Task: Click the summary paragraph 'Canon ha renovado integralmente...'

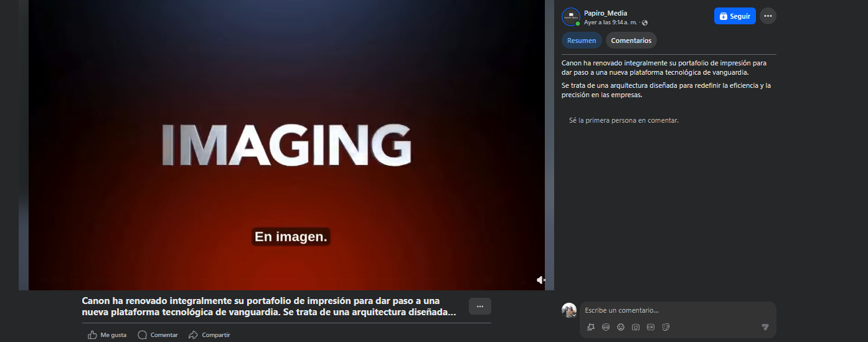Action: click(664, 67)
